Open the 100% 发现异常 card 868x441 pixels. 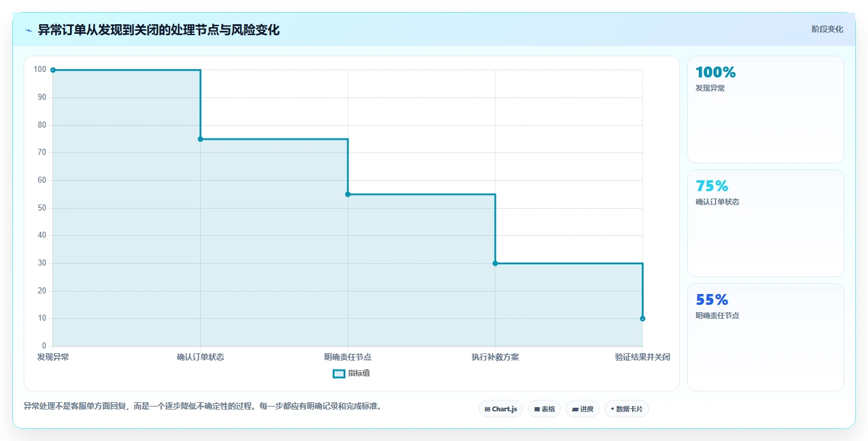pyautogui.click(x=765, y=109)
